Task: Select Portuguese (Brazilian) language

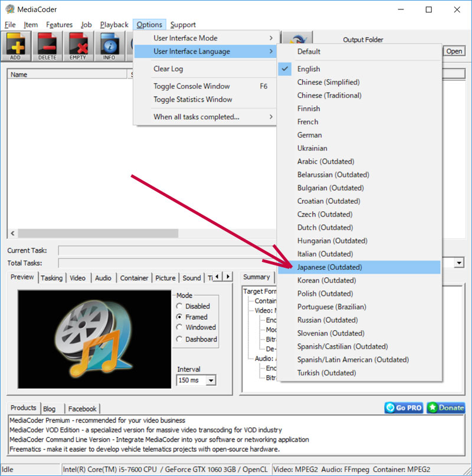Action: click(359, 307)
